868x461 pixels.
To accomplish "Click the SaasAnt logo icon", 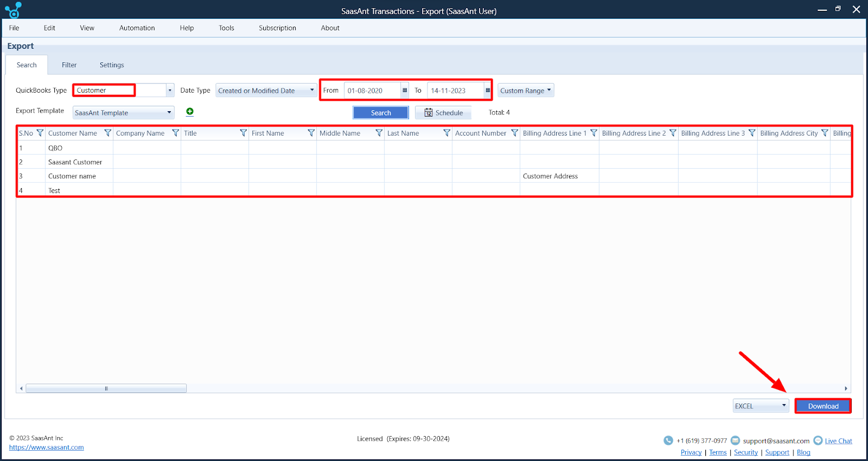I will click(x=13, y=10).
